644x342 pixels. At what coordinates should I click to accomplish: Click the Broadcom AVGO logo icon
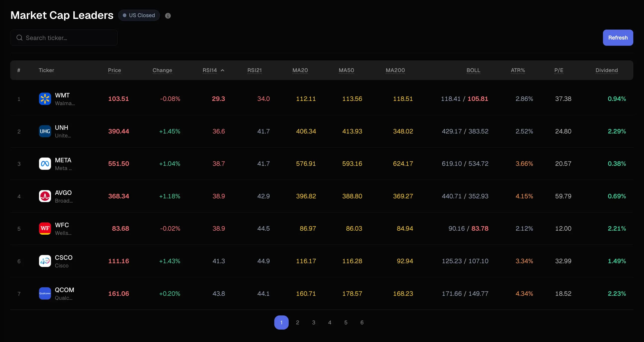click(x=45, y=196)
